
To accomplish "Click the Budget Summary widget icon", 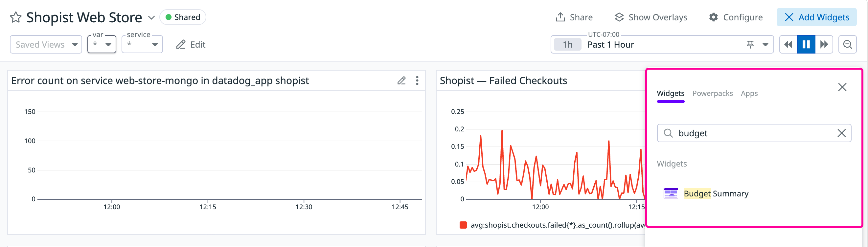I will pyautogui.click(x=671, y=193).
